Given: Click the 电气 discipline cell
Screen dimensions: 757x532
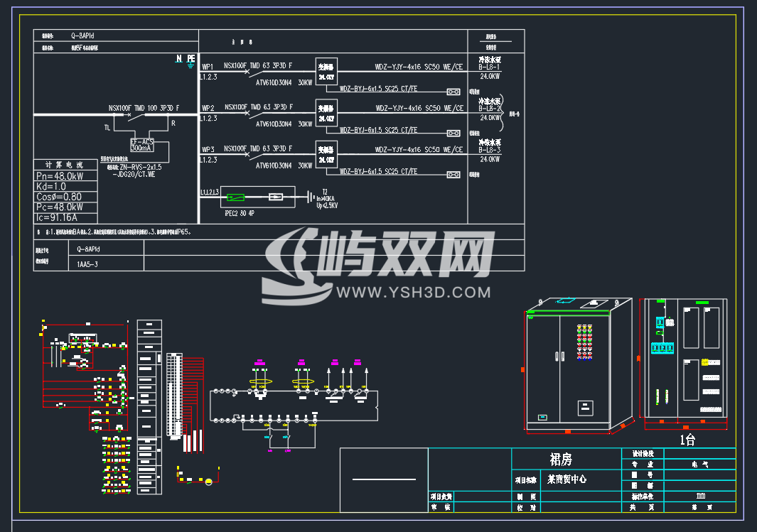Looking at the screenshot, I should click(x=699, y=465).
